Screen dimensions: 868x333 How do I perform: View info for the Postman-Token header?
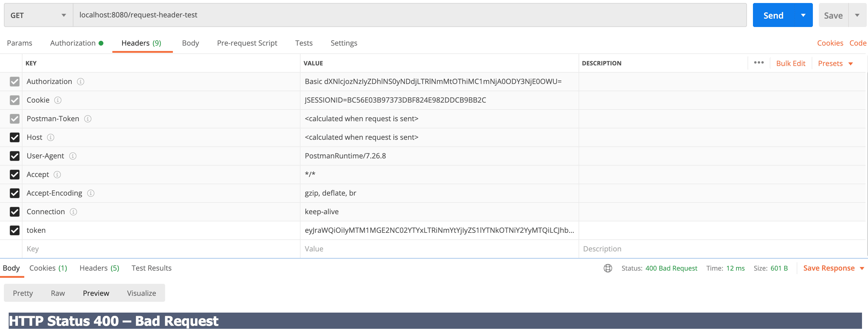pyautogui.click(x=87, y=119)
